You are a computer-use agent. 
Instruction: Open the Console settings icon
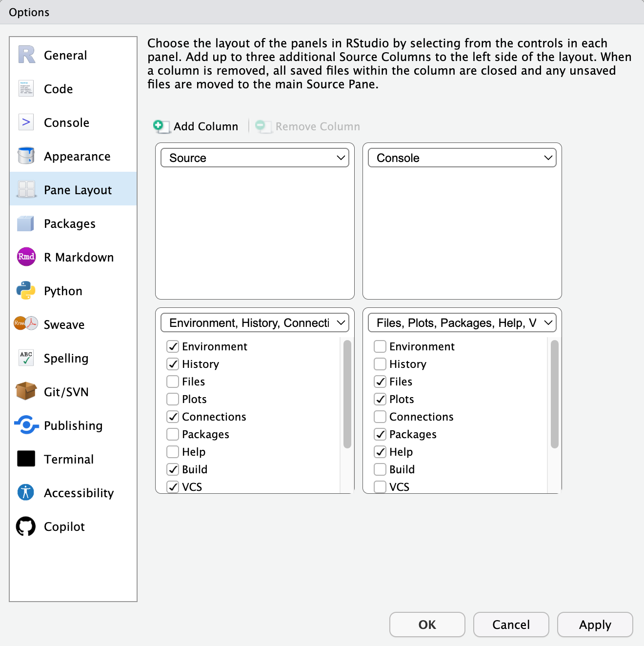coord(26,122)
